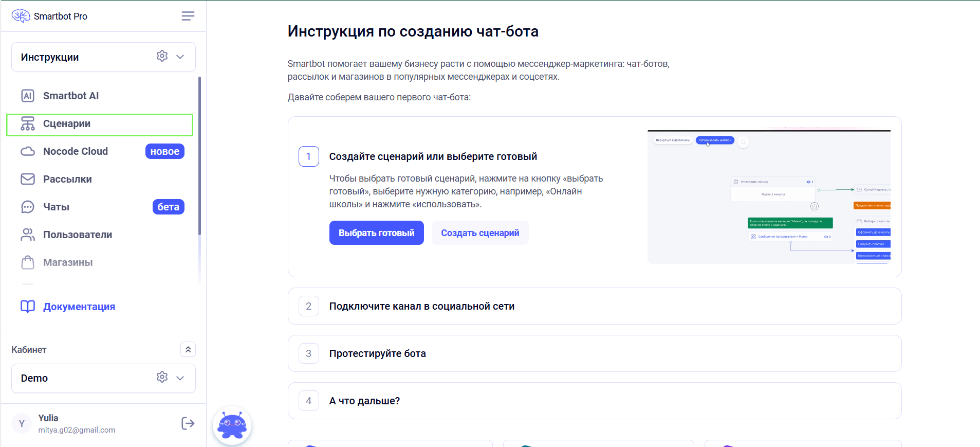980x447 pixels.
Task: Open the blue robot mascot chat widget
Action: pos(232,425)
